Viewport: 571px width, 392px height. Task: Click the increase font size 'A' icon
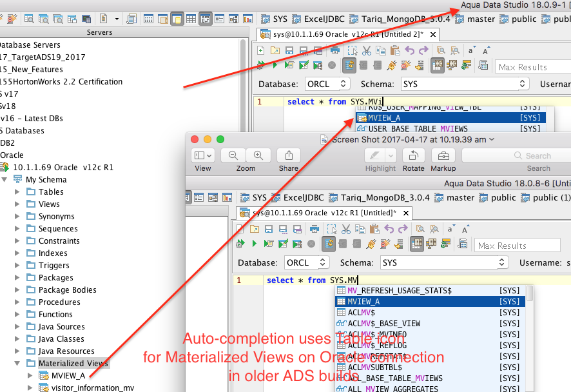[x=486, y=50]
